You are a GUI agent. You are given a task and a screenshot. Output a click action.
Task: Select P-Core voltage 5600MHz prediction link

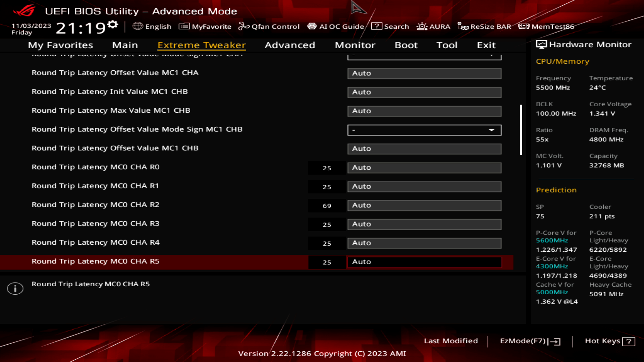point(551,240)
